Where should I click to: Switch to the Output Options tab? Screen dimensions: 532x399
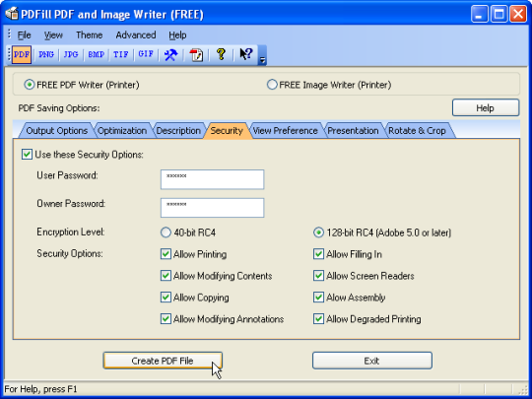(57, 131)
